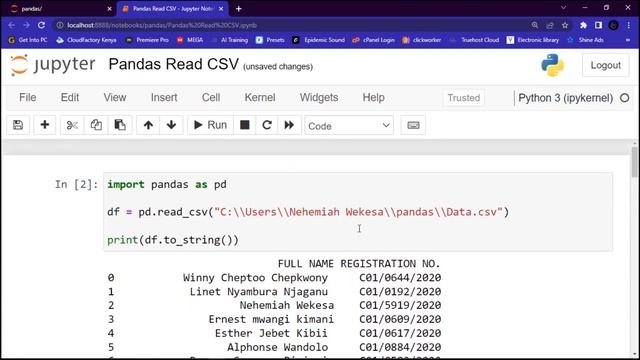Restart the kernel with circular arrow icon
The image size is (640, 360).
(267, 125)
